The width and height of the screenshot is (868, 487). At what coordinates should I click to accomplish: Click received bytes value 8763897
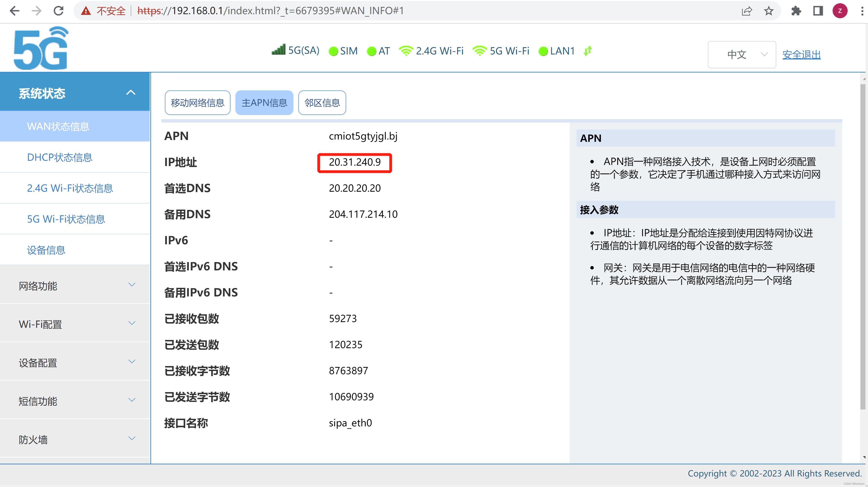[348, 371]
